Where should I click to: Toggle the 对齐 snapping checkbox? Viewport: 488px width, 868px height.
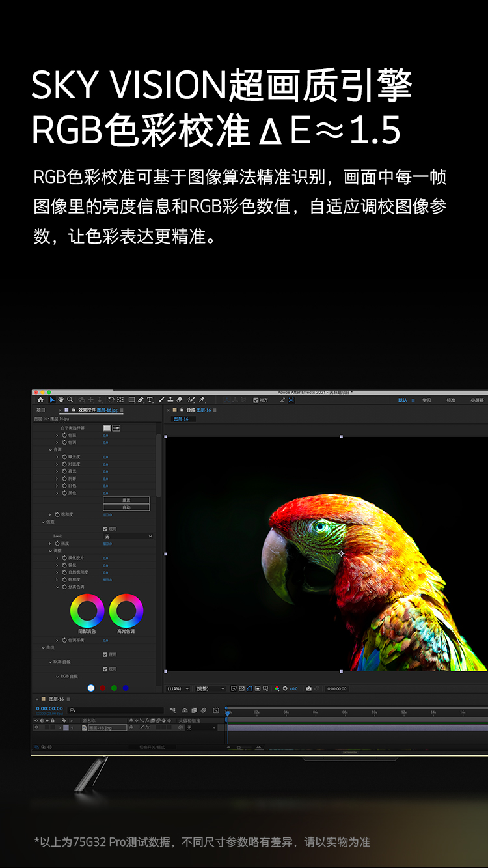point(256,400)
